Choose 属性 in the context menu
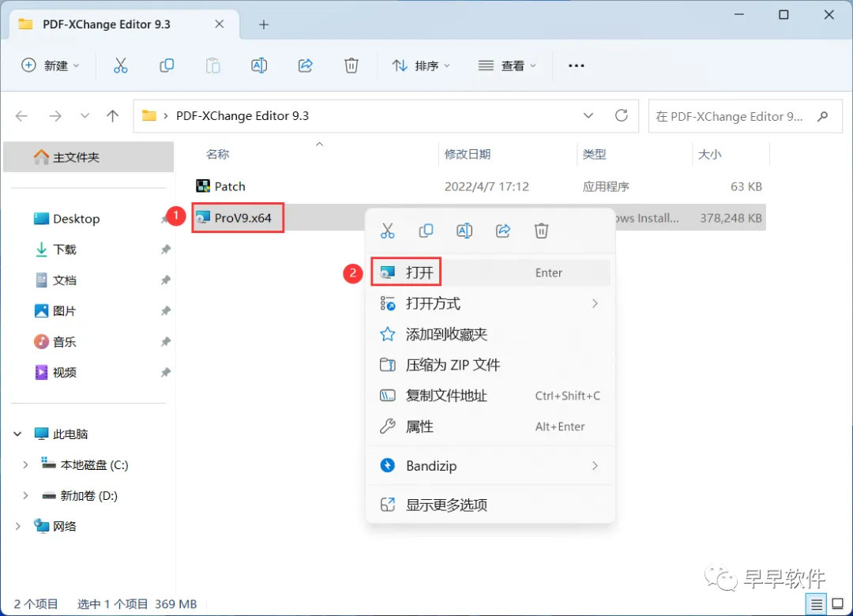The image size is (853, 616). pos(490,426)
